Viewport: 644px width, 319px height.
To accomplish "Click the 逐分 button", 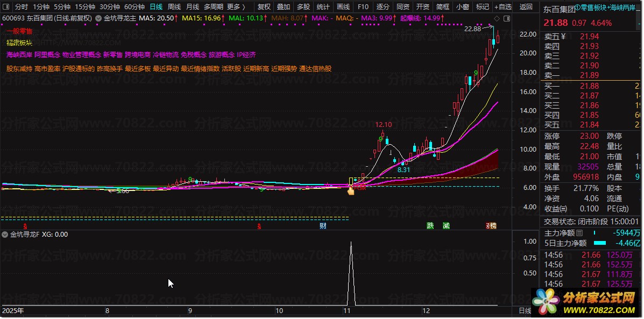I will point(383,6).
